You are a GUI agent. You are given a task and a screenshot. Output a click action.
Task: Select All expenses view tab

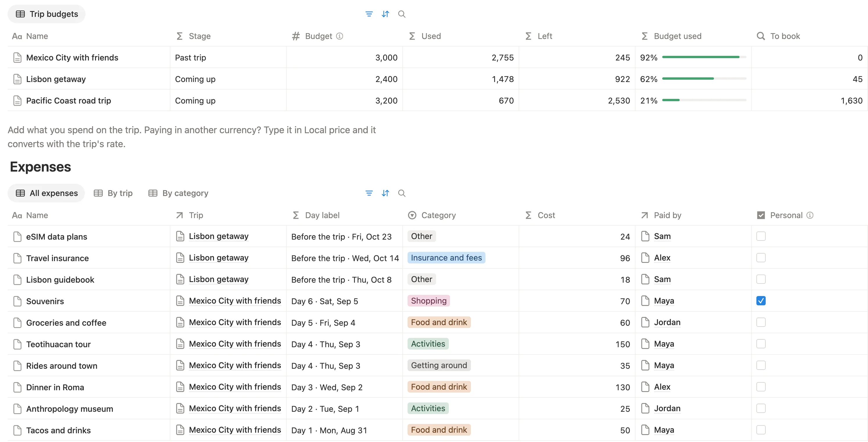(47, 193)
